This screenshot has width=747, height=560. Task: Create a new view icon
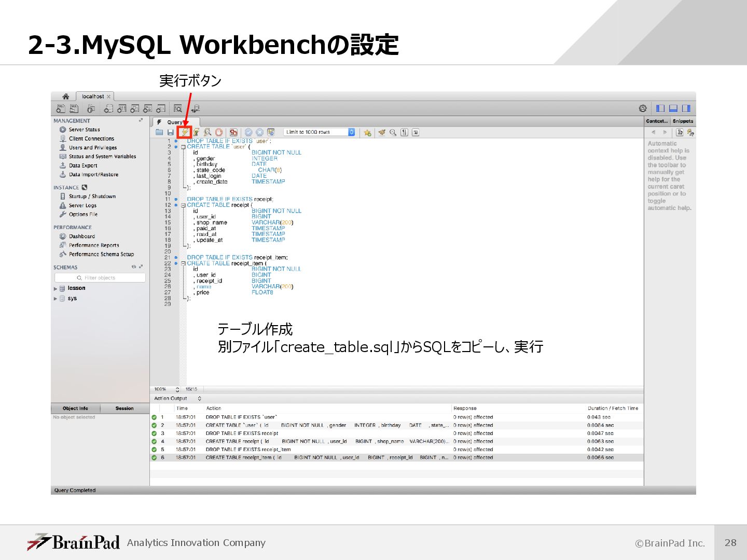pyautogui.click(x=135, y=108)
